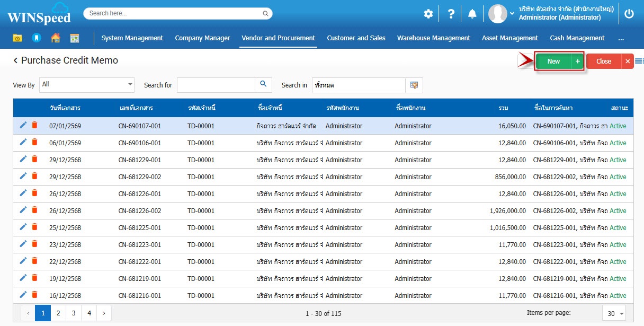Open Items per page dropdown
Viewport: 644px width, 326px height.
point(614,313)
